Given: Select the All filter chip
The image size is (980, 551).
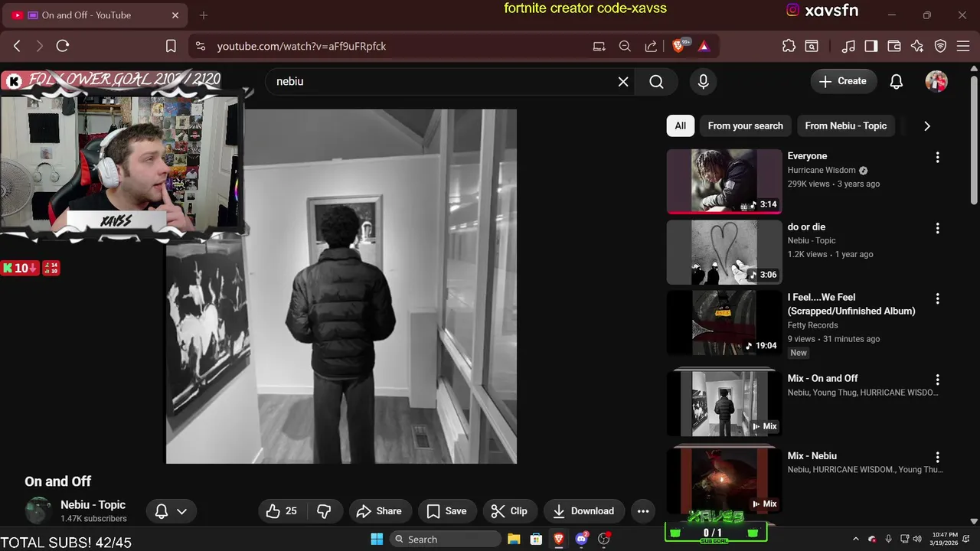Looking at the screenshot, I should (680, 126).
